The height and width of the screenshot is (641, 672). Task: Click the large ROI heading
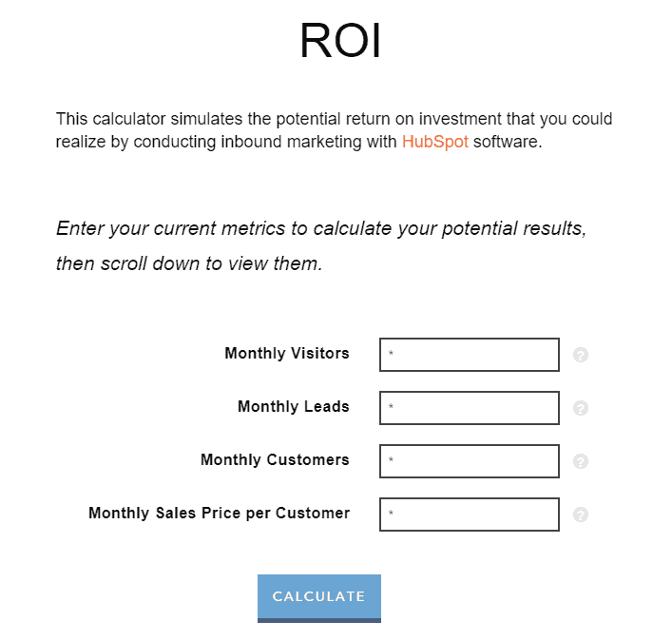(340, 40)
